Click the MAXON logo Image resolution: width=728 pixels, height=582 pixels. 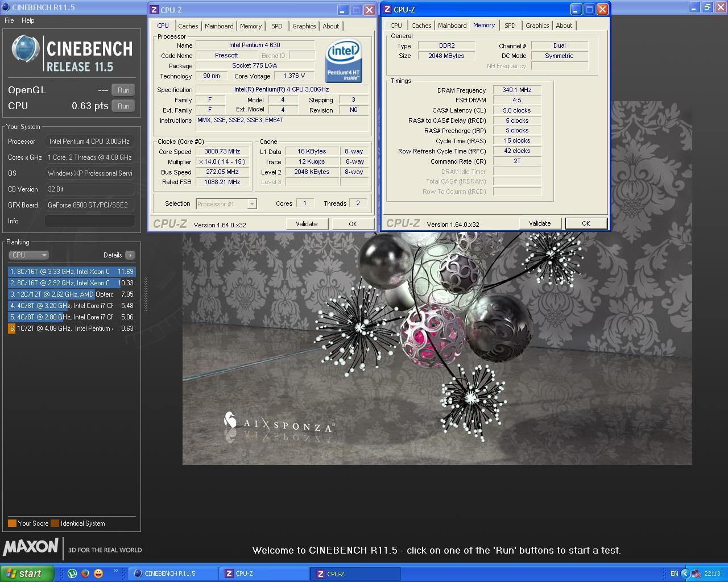point(31,547)
